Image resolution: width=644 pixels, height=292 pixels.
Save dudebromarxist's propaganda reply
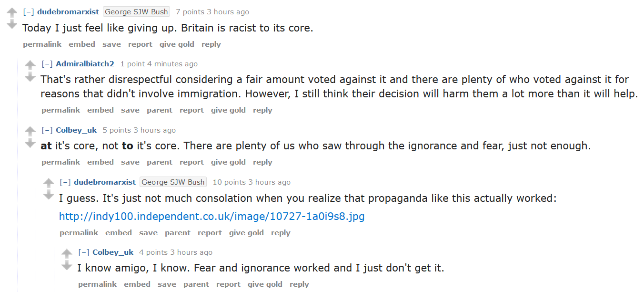148,233
